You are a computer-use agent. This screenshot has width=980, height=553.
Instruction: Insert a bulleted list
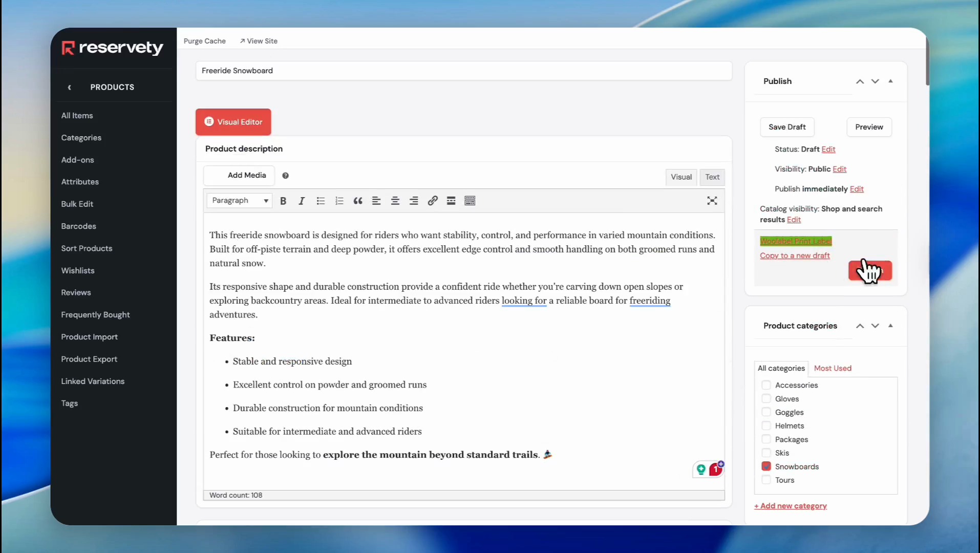321,201
